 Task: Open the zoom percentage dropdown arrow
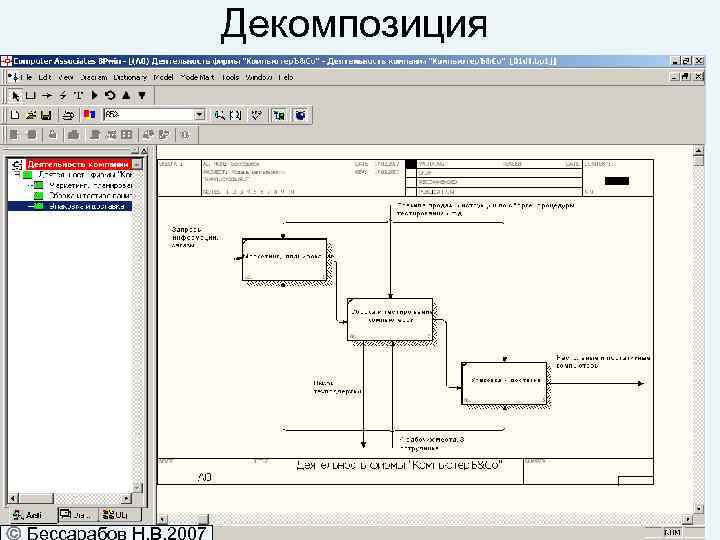click(x=199, y=114)
